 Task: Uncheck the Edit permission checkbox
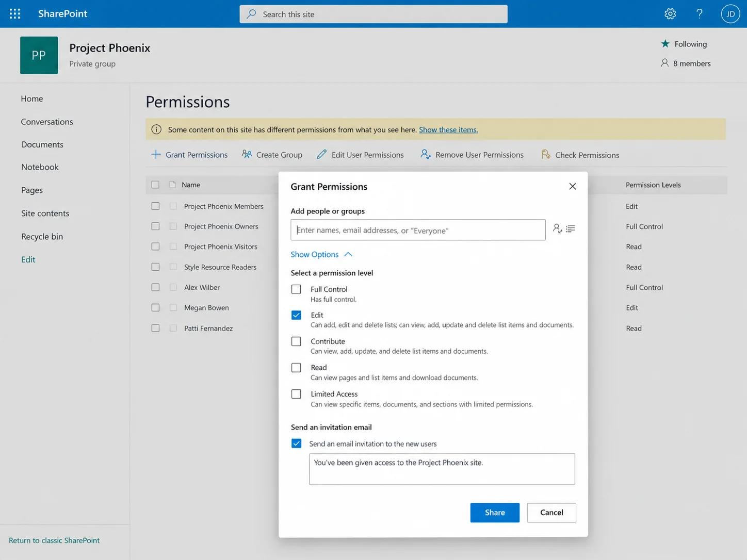point(296,315)
